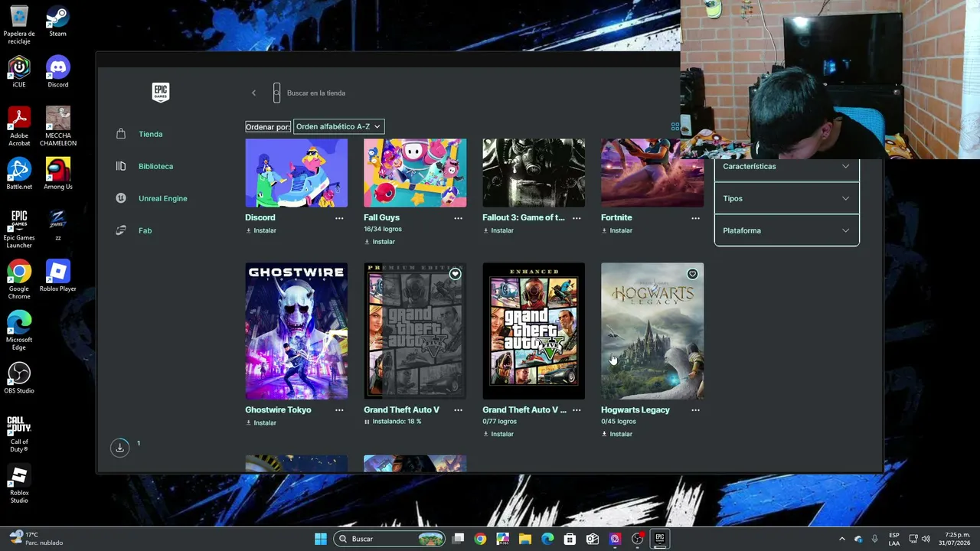Open more options for Discord

coord(339,218)
